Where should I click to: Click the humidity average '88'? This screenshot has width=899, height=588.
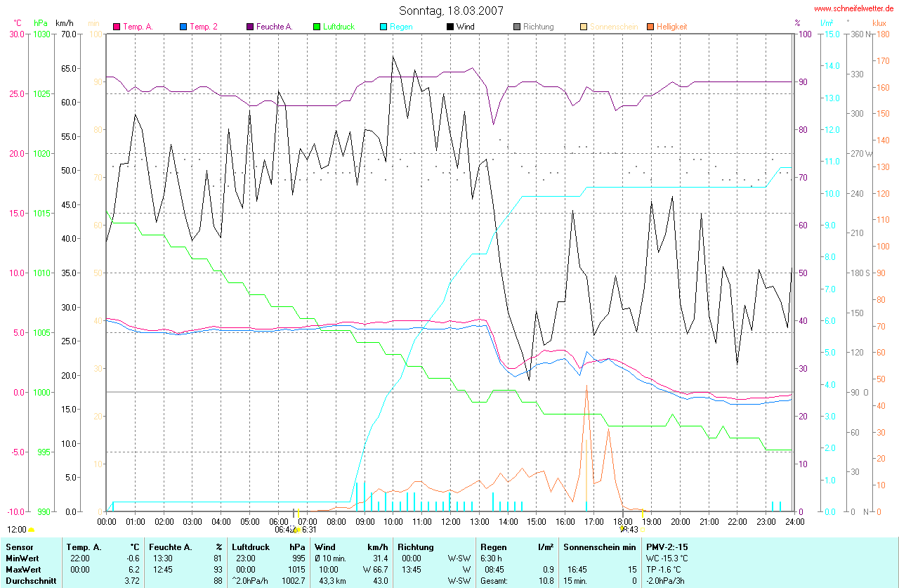[218, 581]
